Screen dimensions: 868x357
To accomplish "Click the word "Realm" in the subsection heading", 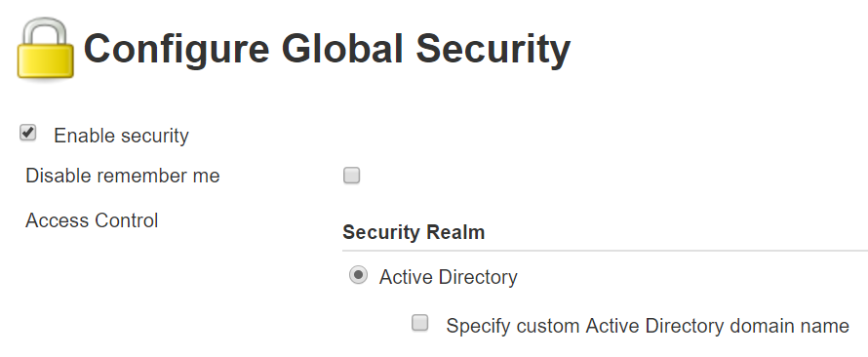I will (455, 232).
